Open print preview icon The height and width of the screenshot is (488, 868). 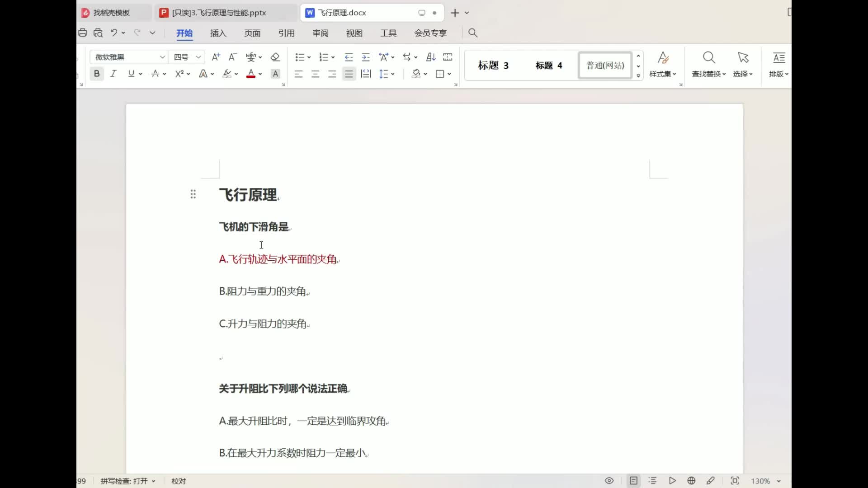(98, 33)
